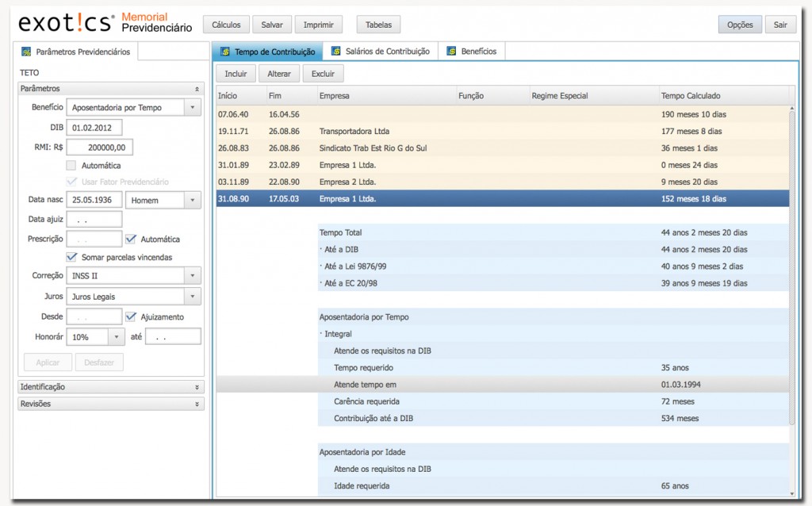Click the Data ajuiz field
Image resolution: width=812 pixels, height=506 pixels.
point(94,220)
